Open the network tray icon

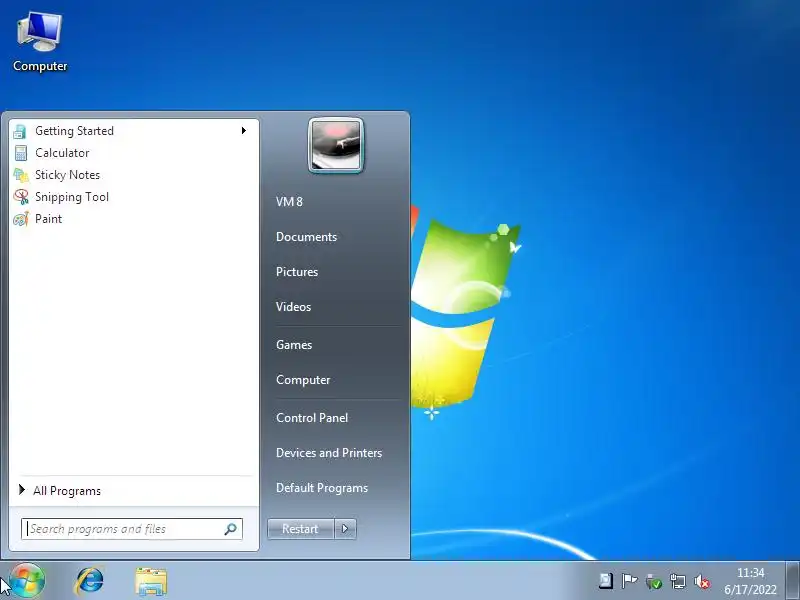(678, 581)
